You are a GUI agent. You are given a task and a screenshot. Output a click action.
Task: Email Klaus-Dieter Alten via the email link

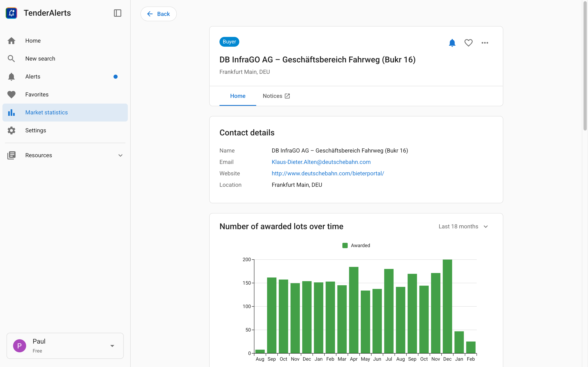321,162
